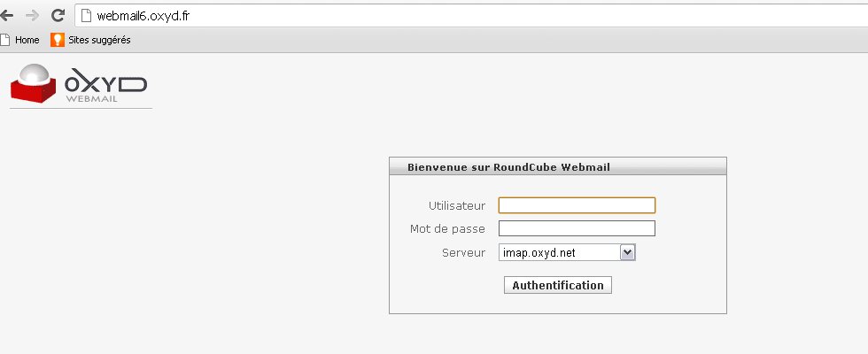Click the Mot de passe label
This screenshot has width=868, height=354.
[x=447, y=228]
